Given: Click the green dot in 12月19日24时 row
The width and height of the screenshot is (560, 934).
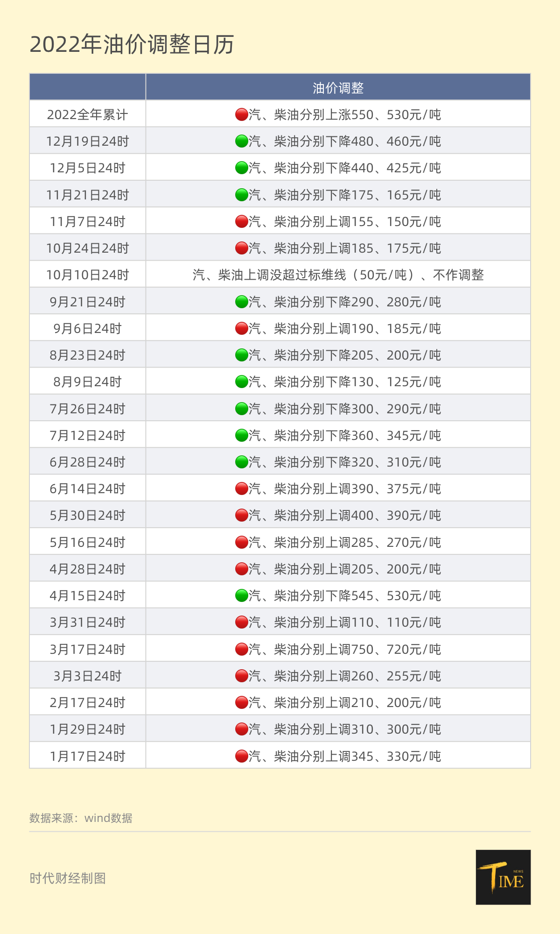Looking at the screenshot, I should pos(242,141).
